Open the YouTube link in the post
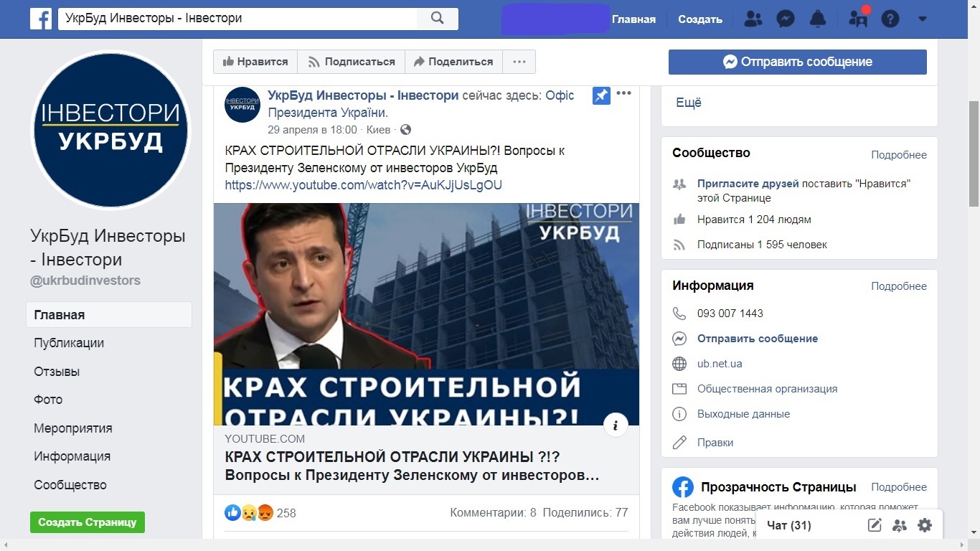This screenshot has height=551, width=980. click(364, 185)
